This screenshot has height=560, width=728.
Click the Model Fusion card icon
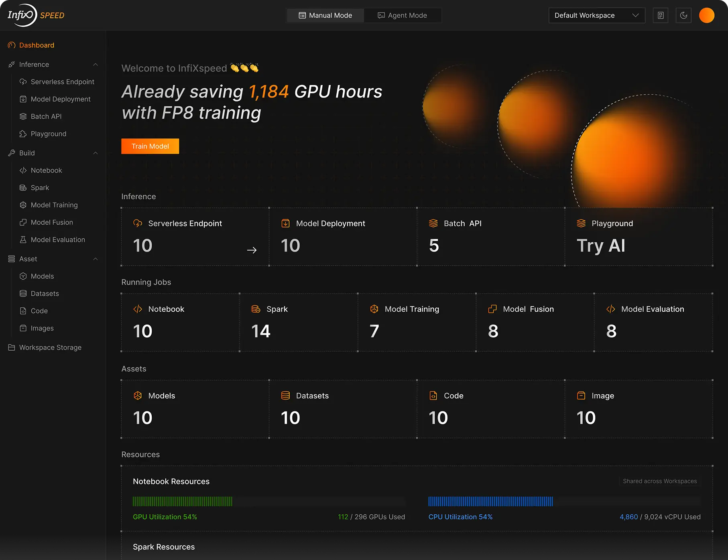pos(492,309)
